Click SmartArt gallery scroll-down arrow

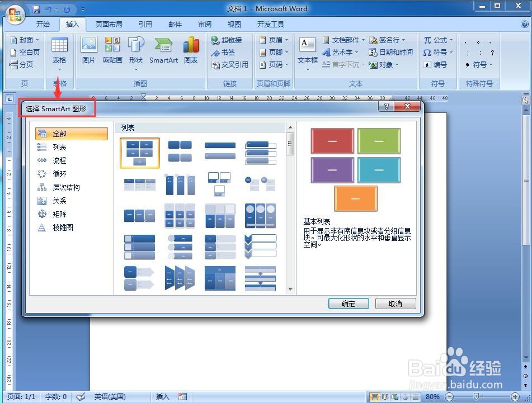pos(290,289)
